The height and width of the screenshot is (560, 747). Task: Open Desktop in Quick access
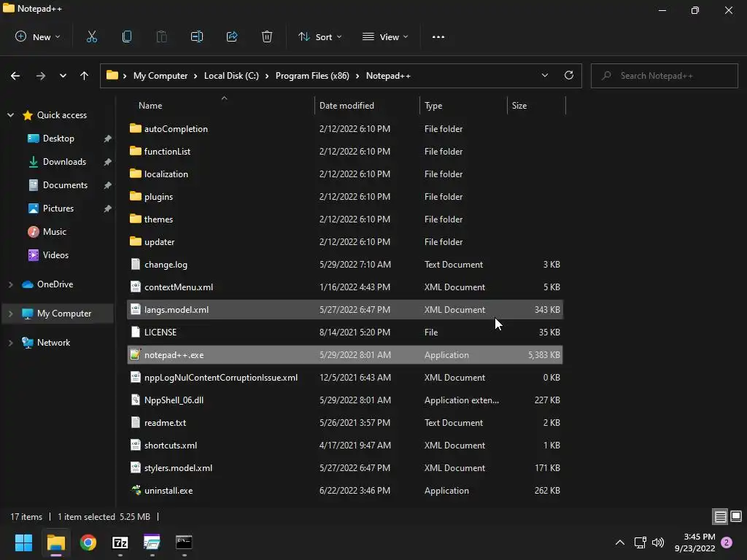58,139
